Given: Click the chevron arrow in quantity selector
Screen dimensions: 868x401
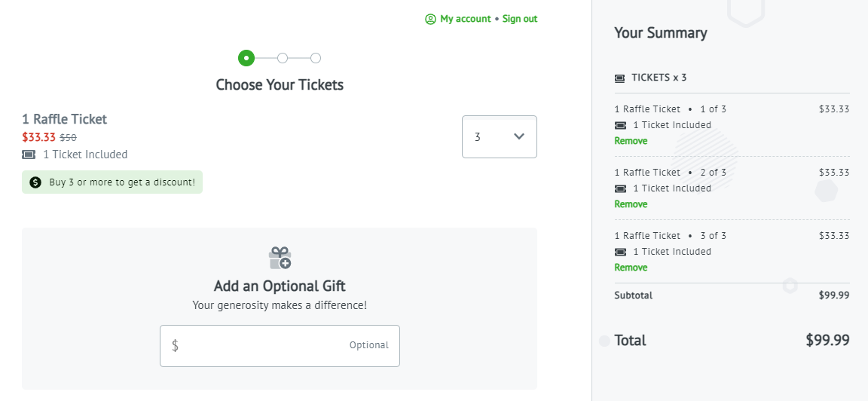Looking at the screenshot, I should 518,136.
